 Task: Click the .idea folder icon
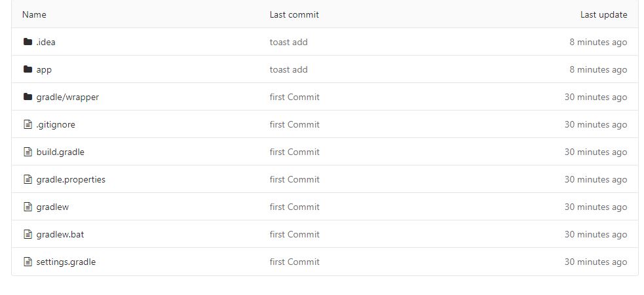pyautogui.click(x=28, y=42)
